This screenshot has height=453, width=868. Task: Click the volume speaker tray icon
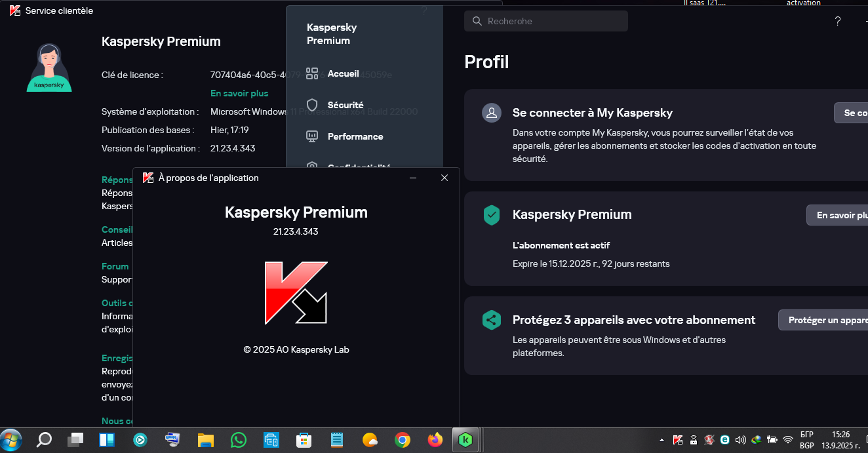[x=741, y=440]
